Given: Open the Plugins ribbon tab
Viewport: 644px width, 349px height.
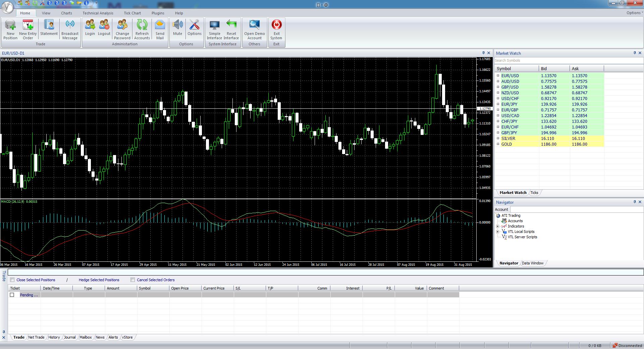Looking at the screenshot, I should pos(158,13).
